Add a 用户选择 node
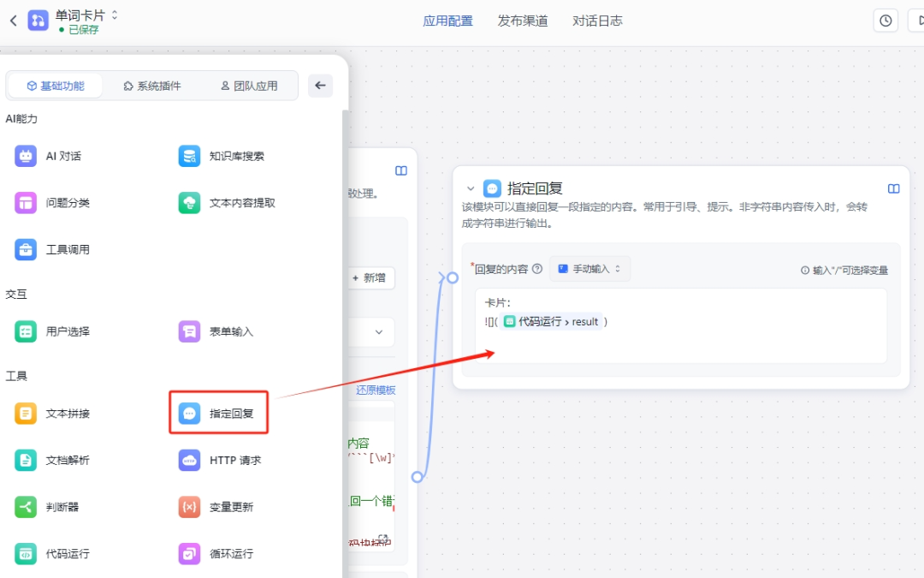924x578 pixels. [52, 331]
